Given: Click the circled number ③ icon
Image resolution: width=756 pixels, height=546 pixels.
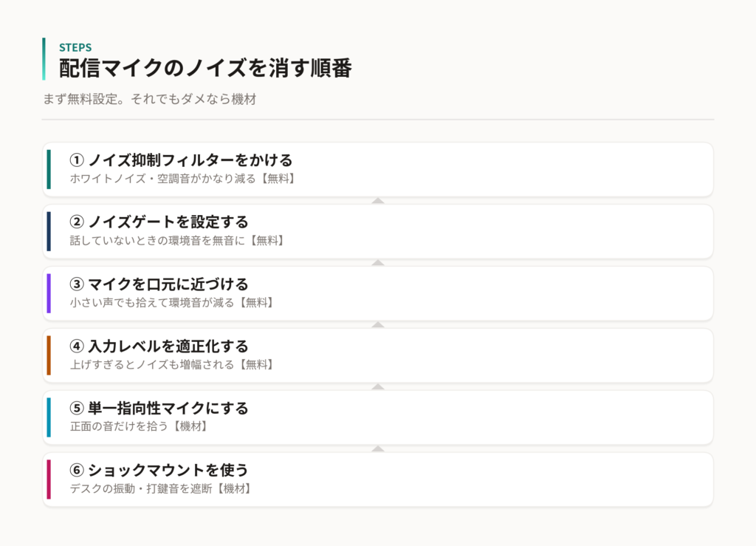Looking at the screenshot, I should 77,284.
